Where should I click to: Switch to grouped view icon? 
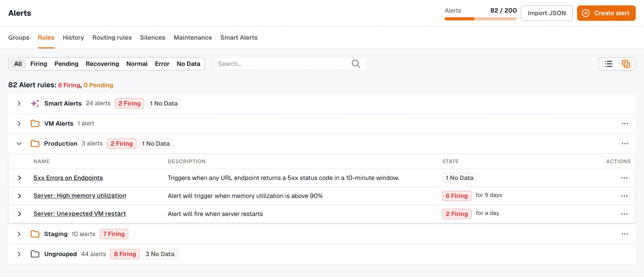click(x=626, y=64)
